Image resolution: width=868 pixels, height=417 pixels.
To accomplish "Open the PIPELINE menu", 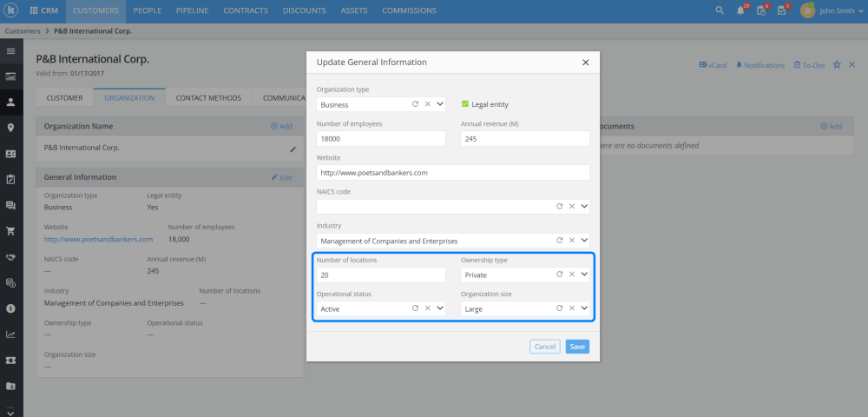I will pyautogui.click(x=192, y=10).
